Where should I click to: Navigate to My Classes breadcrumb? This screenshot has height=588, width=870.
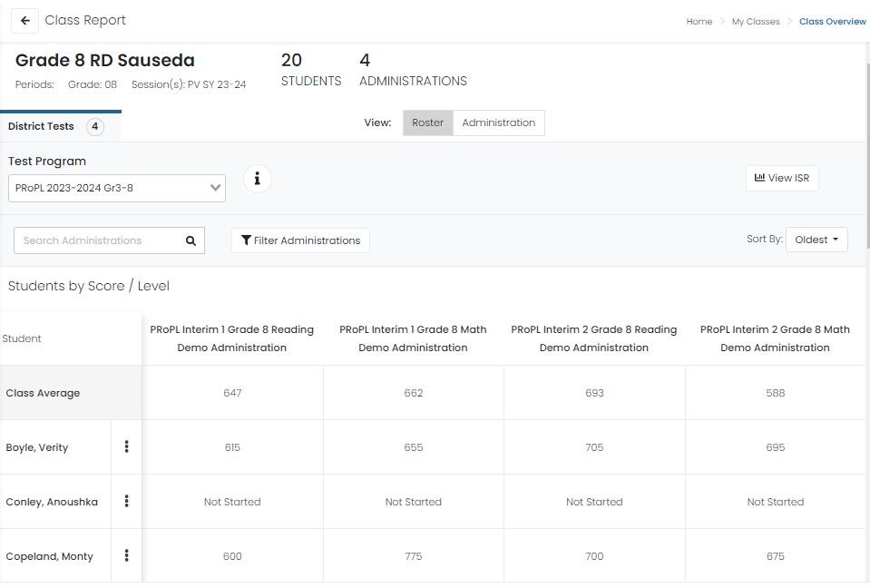click(755, 22)
